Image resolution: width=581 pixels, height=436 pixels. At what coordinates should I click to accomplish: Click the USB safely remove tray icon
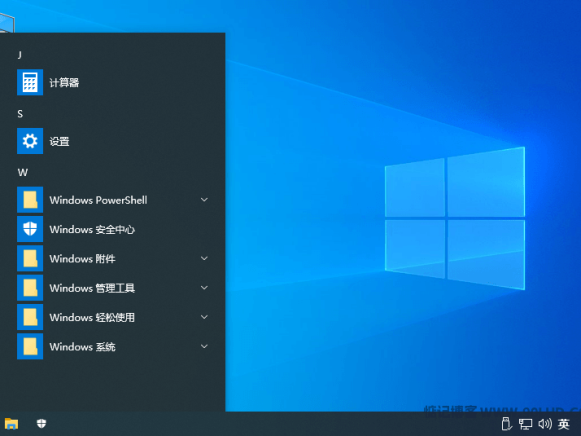(x=507, y=424)
